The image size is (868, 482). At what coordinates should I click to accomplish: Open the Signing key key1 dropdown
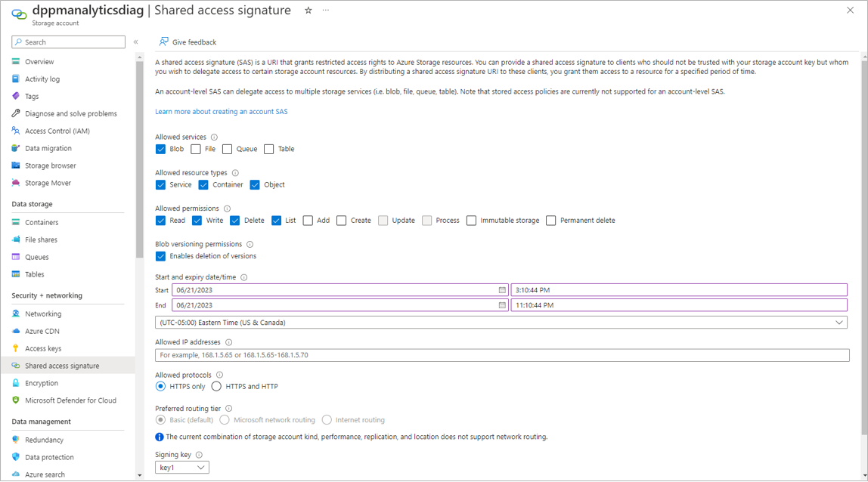pos(182,468)
